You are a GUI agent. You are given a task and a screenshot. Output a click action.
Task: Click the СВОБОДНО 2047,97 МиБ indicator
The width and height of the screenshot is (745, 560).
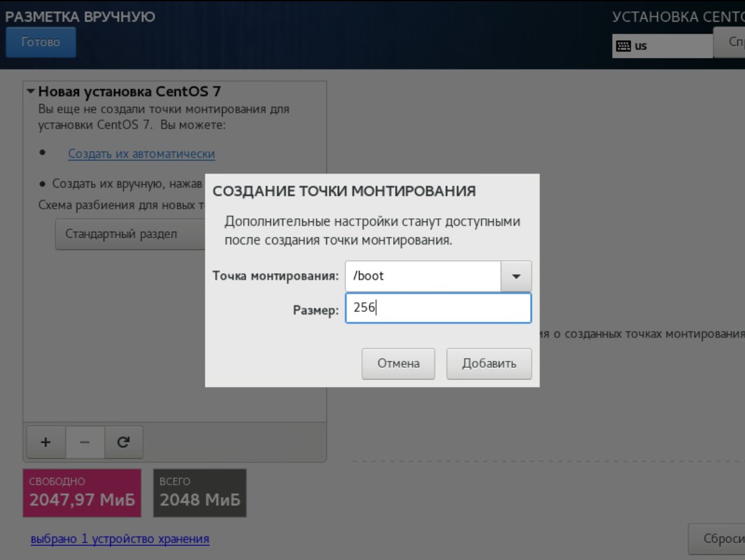pyautogui.click(x=82, y=493)
